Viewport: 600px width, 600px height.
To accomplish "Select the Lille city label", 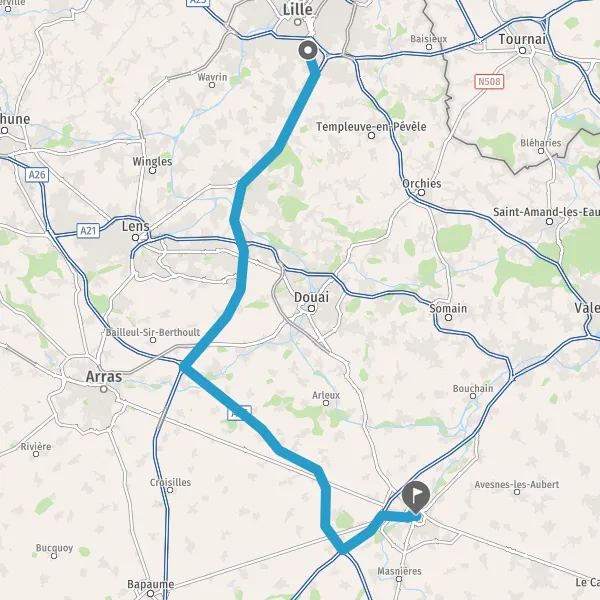I will click(x=297, y=10).
